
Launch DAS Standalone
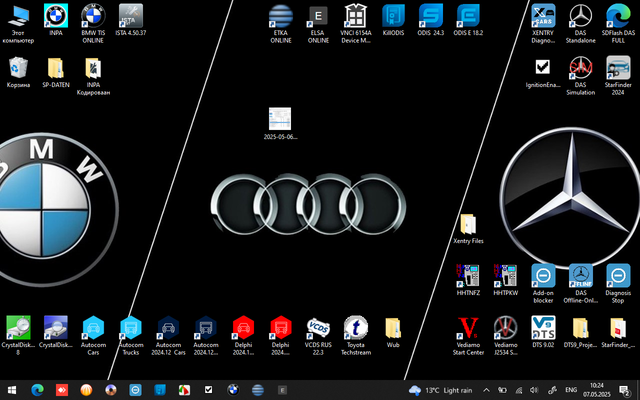pos(580,24)
